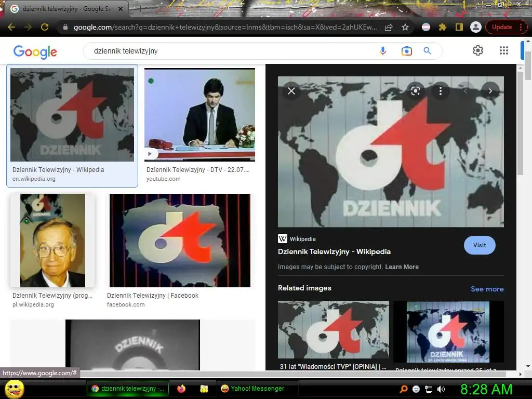Open the large DT Dziennik preview image
Viewport: 532px width, 399px height.
point(391,152)
